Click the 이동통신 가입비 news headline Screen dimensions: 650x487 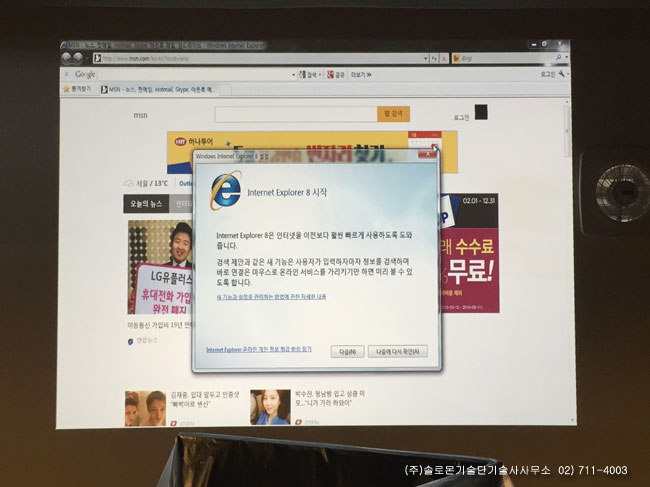[161, 325]
